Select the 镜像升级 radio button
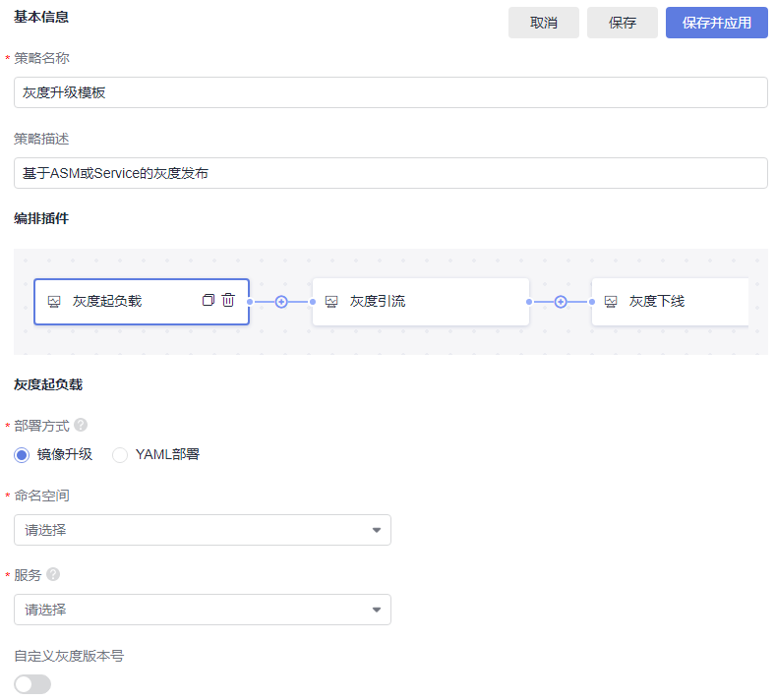 (22, 454)
